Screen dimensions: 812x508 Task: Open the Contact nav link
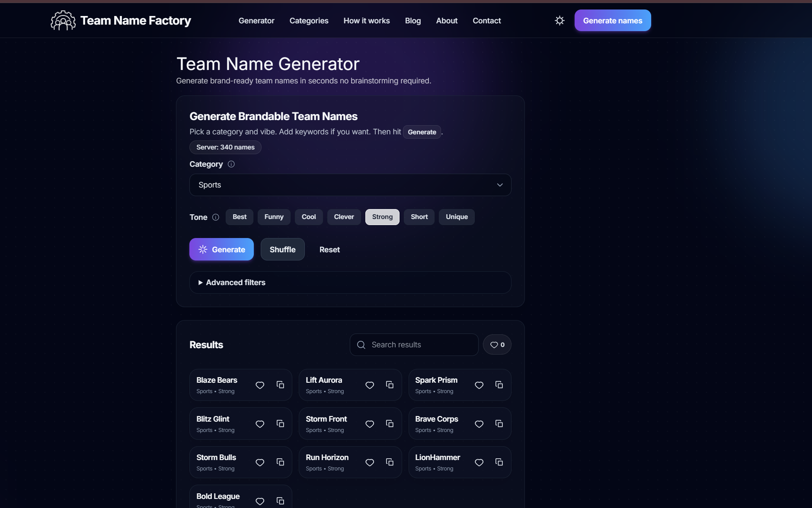[x=487, y=21]
